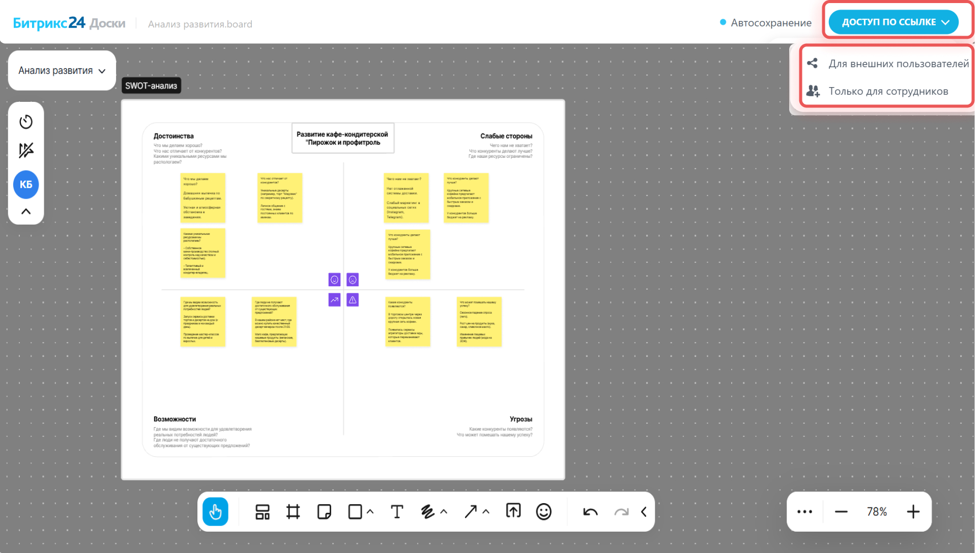Select the frame tool

click(293, 512)
